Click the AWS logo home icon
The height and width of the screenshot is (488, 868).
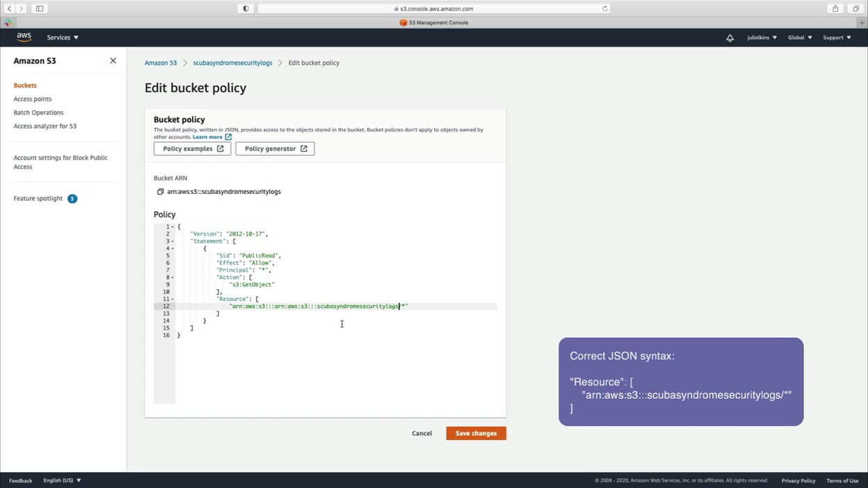pyautogui.click(x=24, y=38)
